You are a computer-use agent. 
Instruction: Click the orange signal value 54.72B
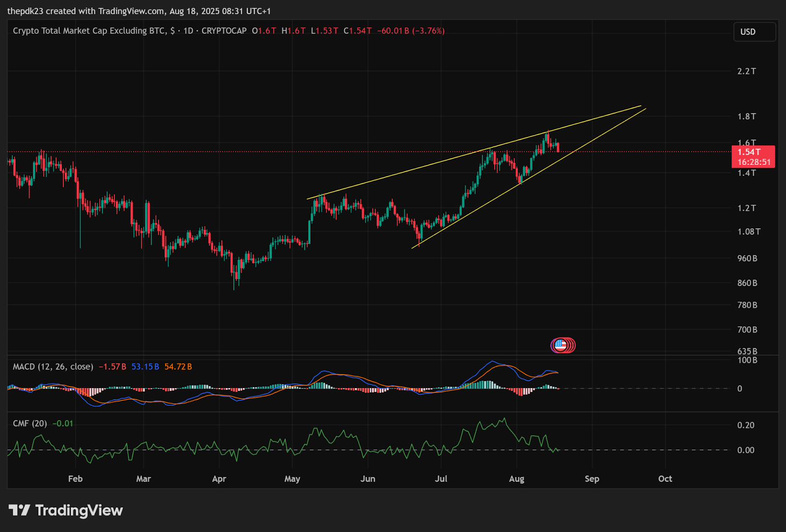[178, 366]
